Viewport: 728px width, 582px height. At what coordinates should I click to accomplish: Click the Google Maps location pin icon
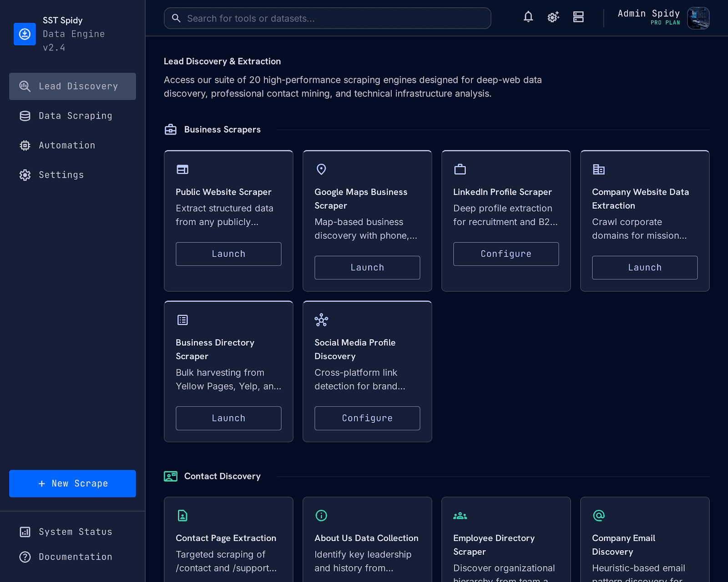coord(321,170)
